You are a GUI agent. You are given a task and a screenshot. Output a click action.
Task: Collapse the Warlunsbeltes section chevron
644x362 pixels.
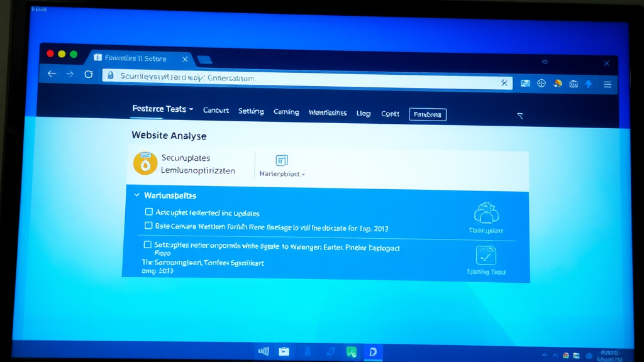pos(136,195)
